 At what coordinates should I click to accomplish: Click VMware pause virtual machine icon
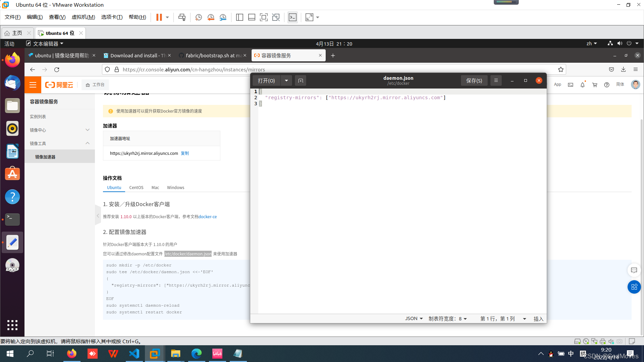point(159,17)
